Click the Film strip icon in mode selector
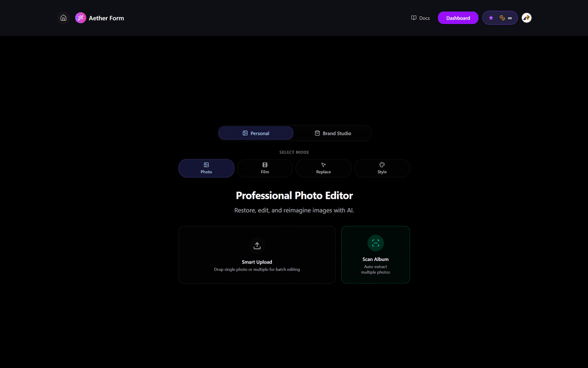 (x=265, y=164)
